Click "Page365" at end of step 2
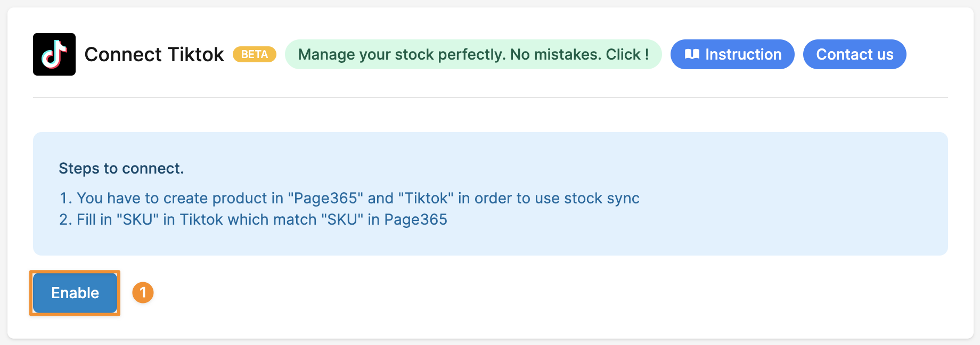 [x=415, y=219]
